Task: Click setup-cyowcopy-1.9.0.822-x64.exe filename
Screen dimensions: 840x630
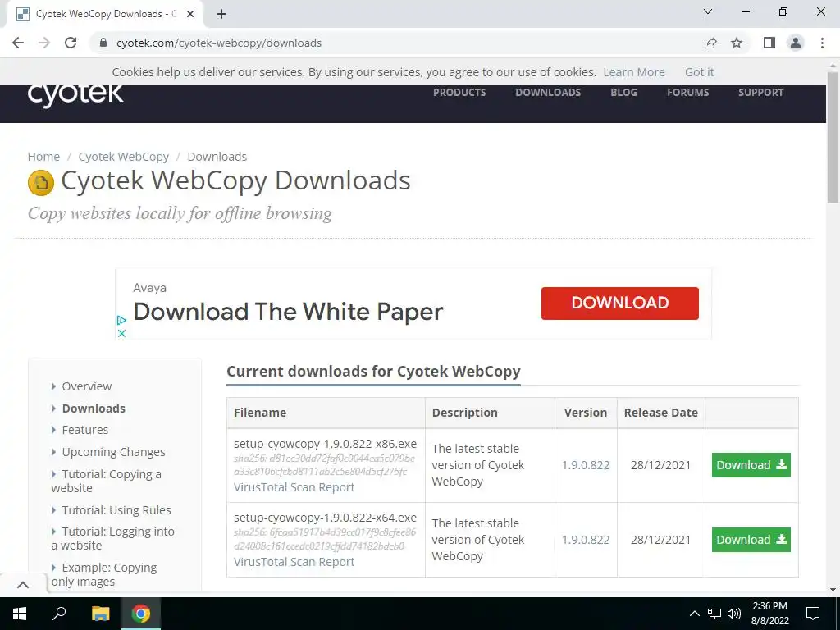Action: (x=325, y=518)
